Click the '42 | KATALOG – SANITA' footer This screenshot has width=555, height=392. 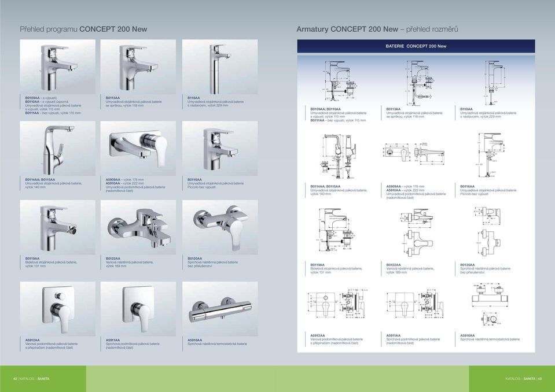[31, 379]
